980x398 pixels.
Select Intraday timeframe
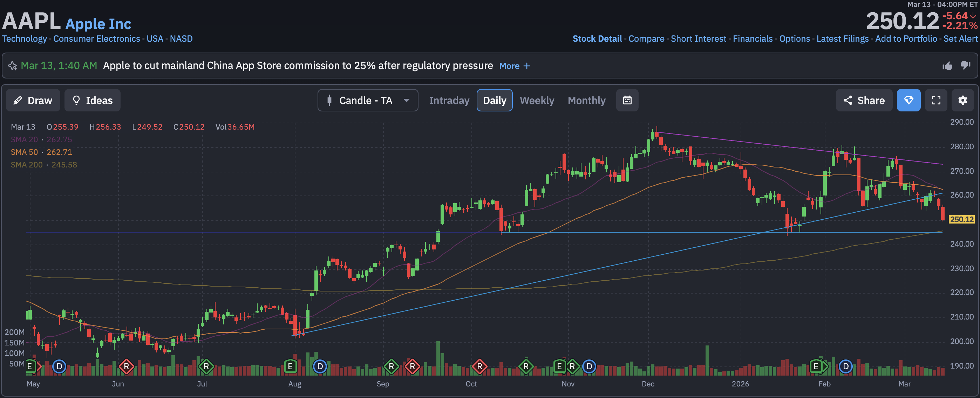(449, 100)
